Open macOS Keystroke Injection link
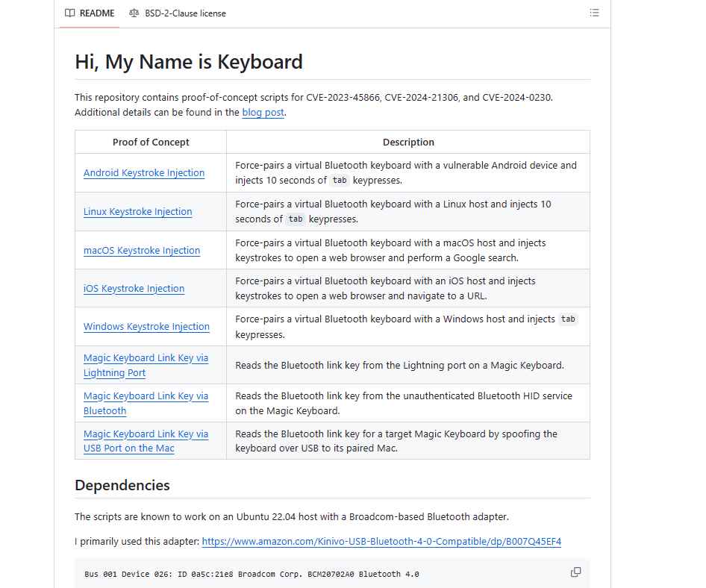The image size is (706, 588). click(x=141, y=250)
